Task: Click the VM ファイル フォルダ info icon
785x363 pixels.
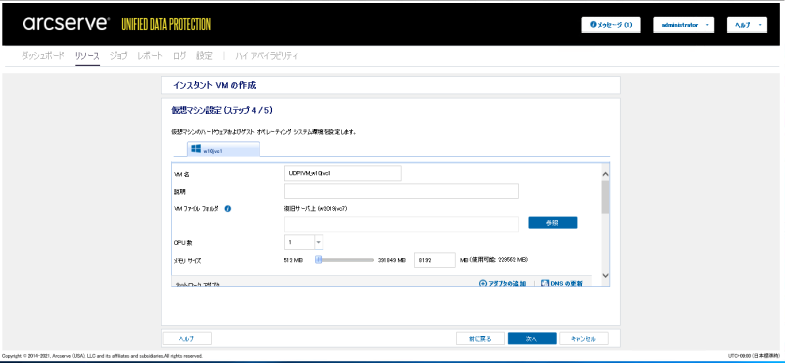Action: (228, 209)
